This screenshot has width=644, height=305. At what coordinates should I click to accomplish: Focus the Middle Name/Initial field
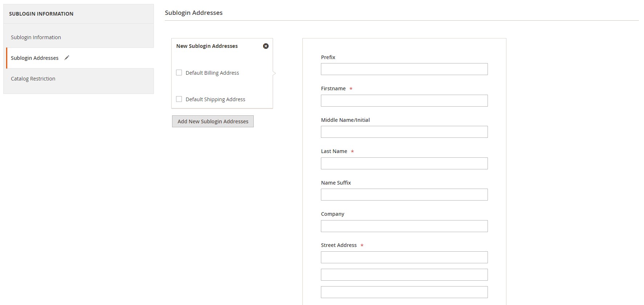(x=404, y=132)
